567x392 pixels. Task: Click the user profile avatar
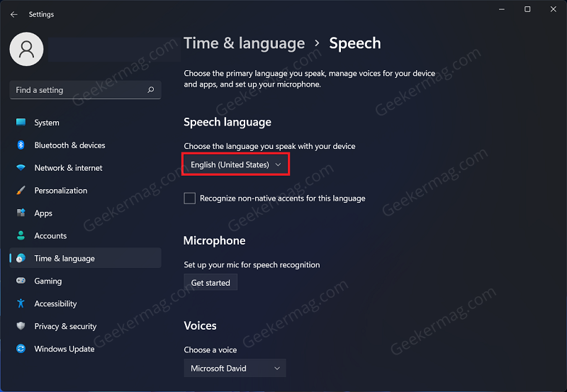coord(26,49)
